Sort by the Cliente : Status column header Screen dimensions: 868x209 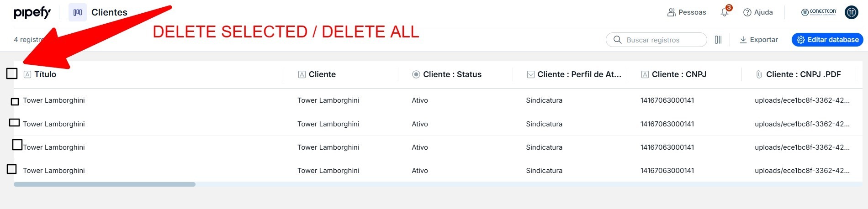[452, 74]
